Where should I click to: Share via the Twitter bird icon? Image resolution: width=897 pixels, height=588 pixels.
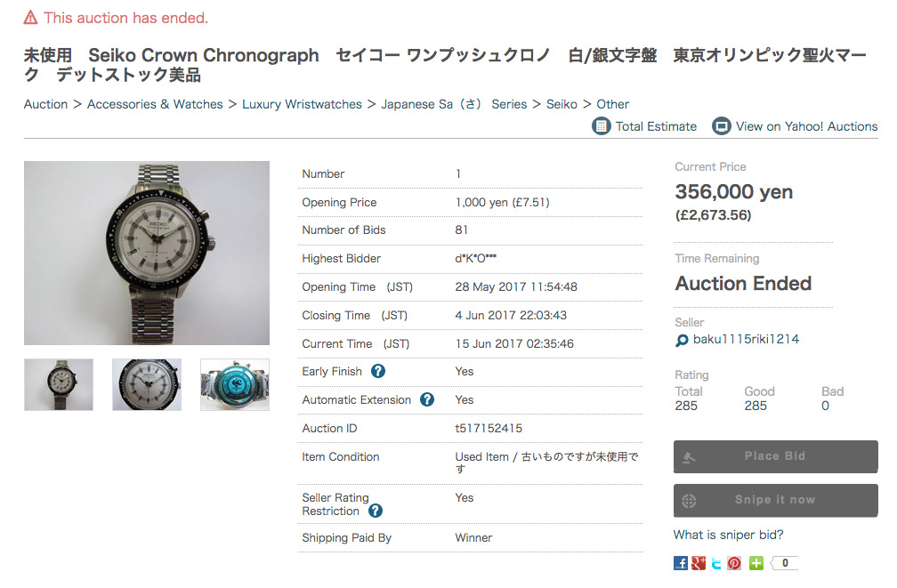tap(716, 563)
